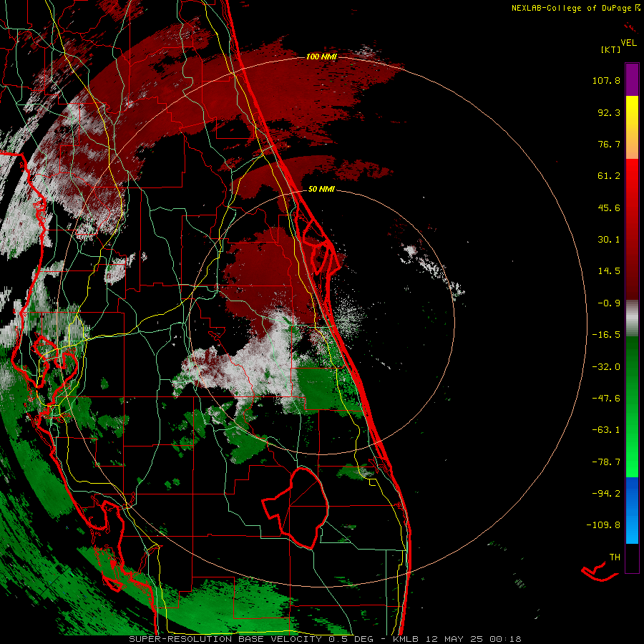This screenshot has height=644, width=644.
Task: Click the VEL legend heading
Action: pos(628,43)
